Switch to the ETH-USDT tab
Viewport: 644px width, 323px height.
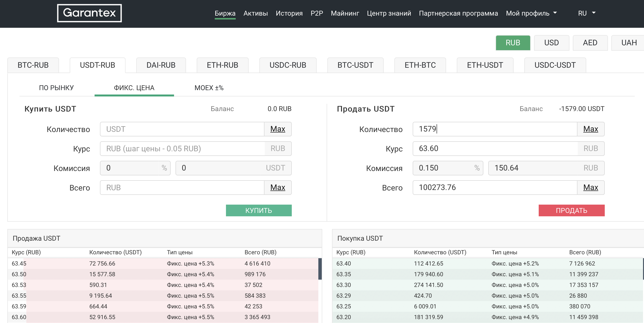(x=485, y=65)
